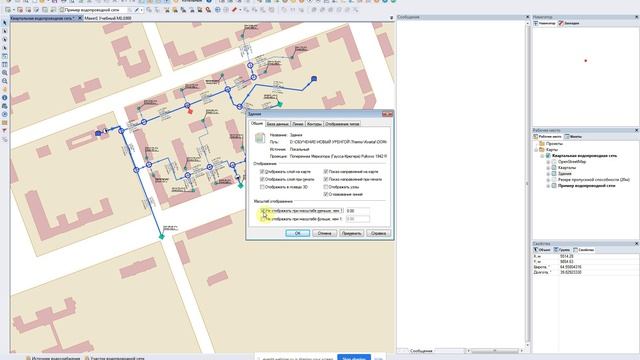Expand the OpenStreetMap tree node
Screen dimensions: 640x360
click(x=548, y=162)
